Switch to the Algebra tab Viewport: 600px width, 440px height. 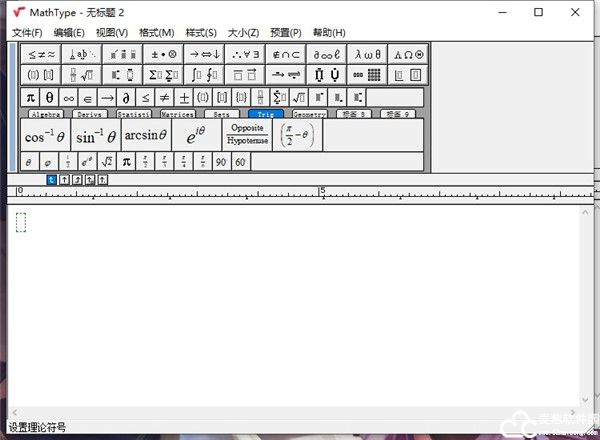[x=46, y=115]
